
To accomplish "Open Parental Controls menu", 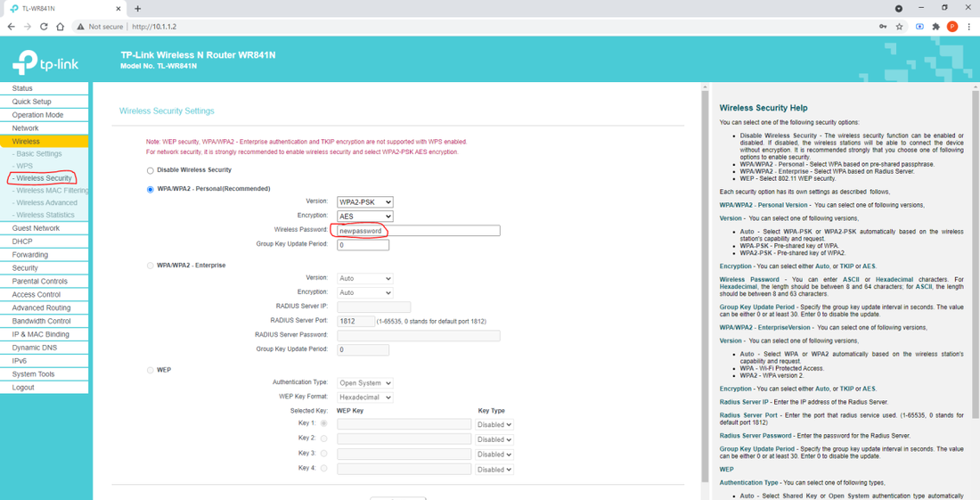I will point(44,282).
